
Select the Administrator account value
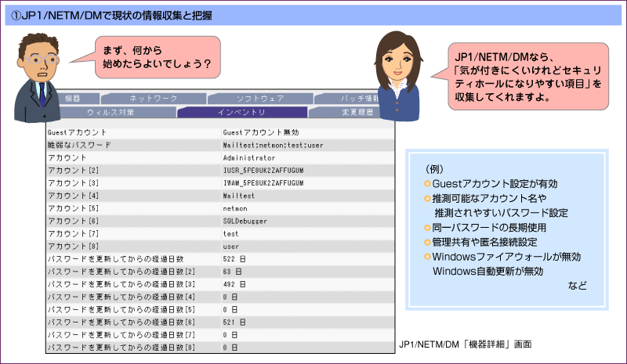[248, 158]
